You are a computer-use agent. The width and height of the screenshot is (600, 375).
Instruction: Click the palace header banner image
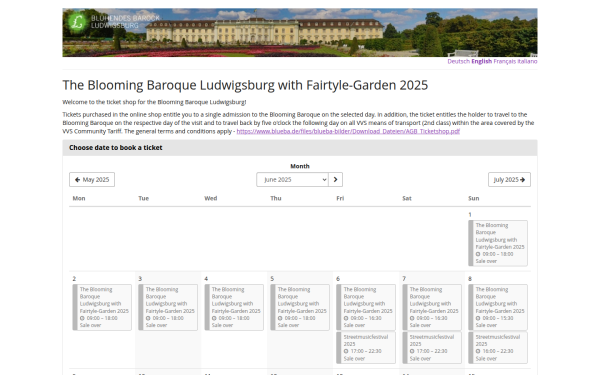300,33
